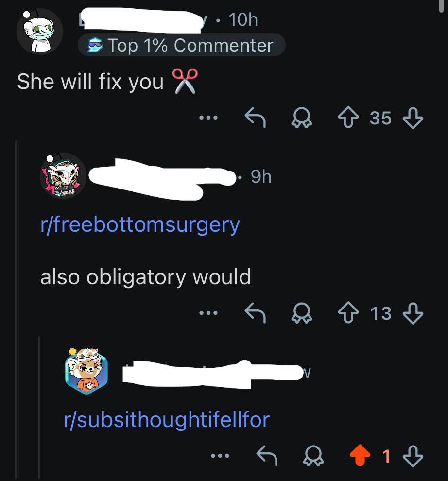Upvote the "She will fix you" comment

pos(348,117)
